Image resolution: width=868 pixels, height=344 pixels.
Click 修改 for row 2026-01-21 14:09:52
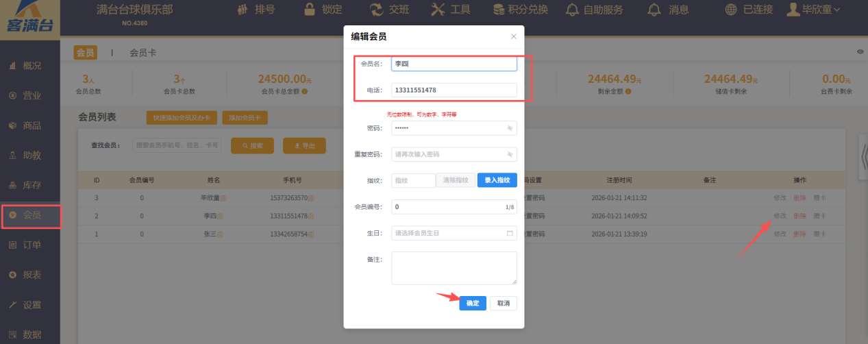780,216
